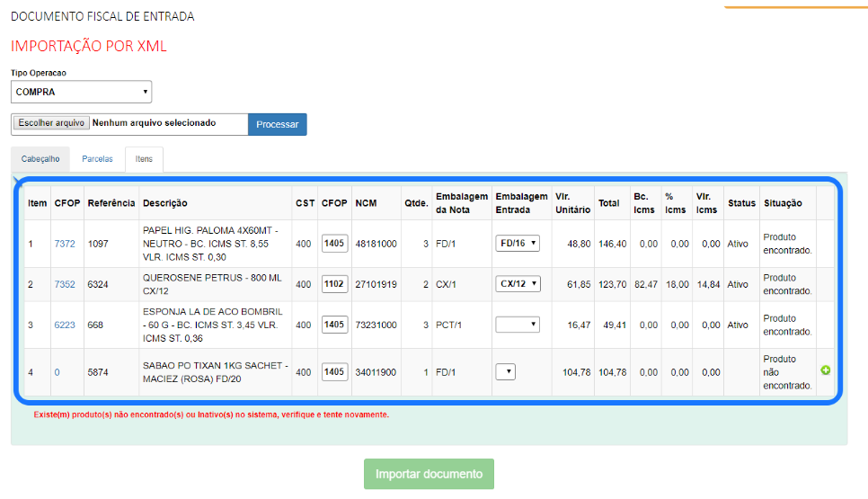
Task: Expand the FD/16 Embalagem Entrada dropdown
Action: point(518,243)
